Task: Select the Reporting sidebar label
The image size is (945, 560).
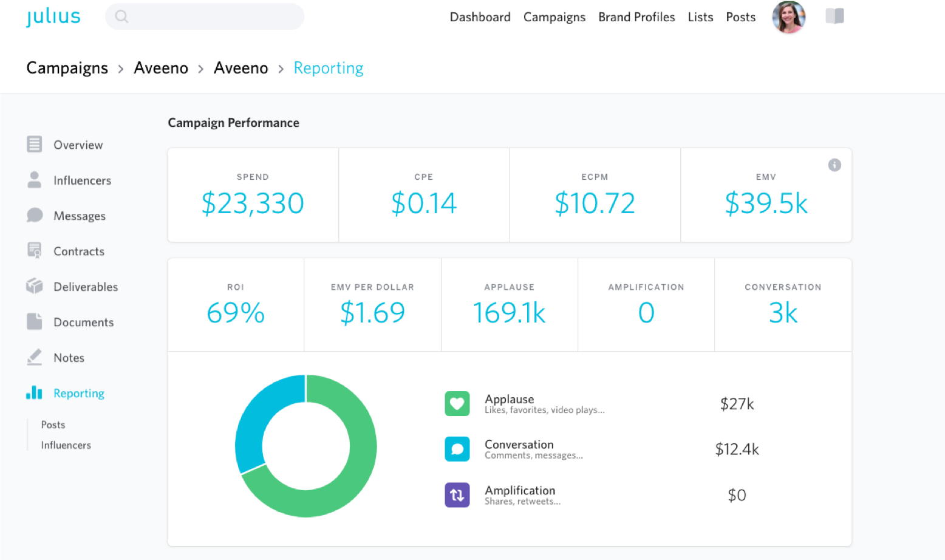Action: 79,394
